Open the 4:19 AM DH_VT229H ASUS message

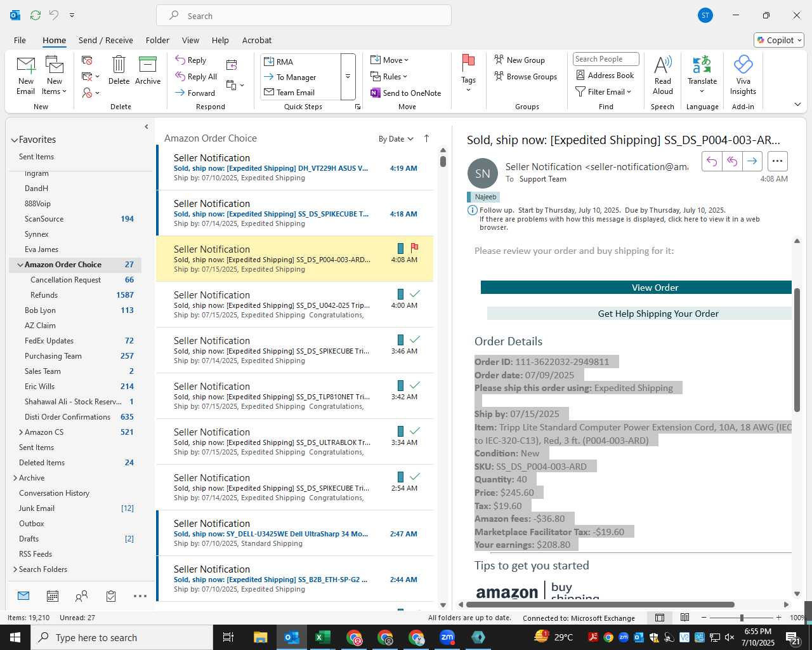(296, 168)
